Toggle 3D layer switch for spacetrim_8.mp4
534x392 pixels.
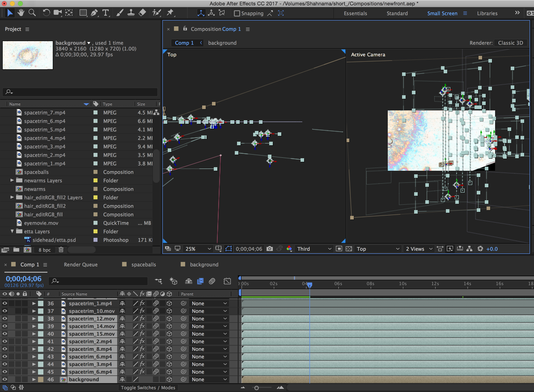(x=169, y=349)
